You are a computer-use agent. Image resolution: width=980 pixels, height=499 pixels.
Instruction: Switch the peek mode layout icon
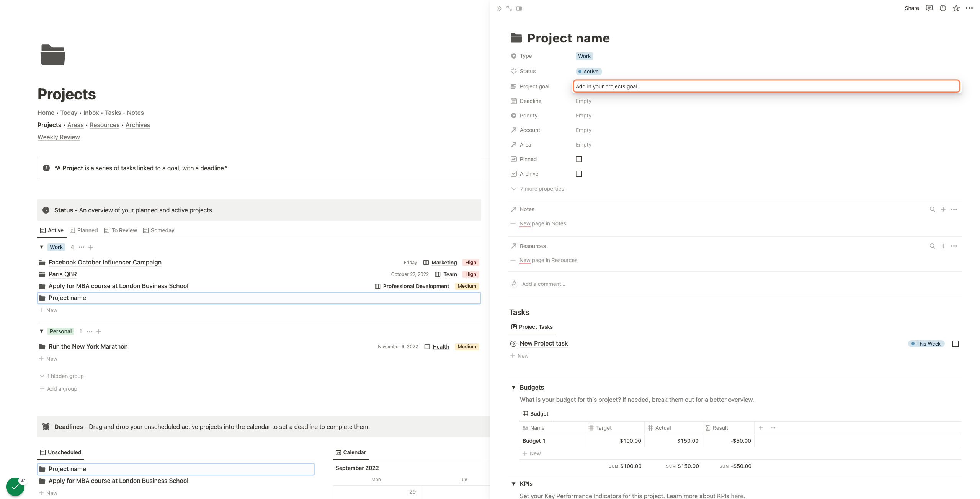[x=519, y=8]
